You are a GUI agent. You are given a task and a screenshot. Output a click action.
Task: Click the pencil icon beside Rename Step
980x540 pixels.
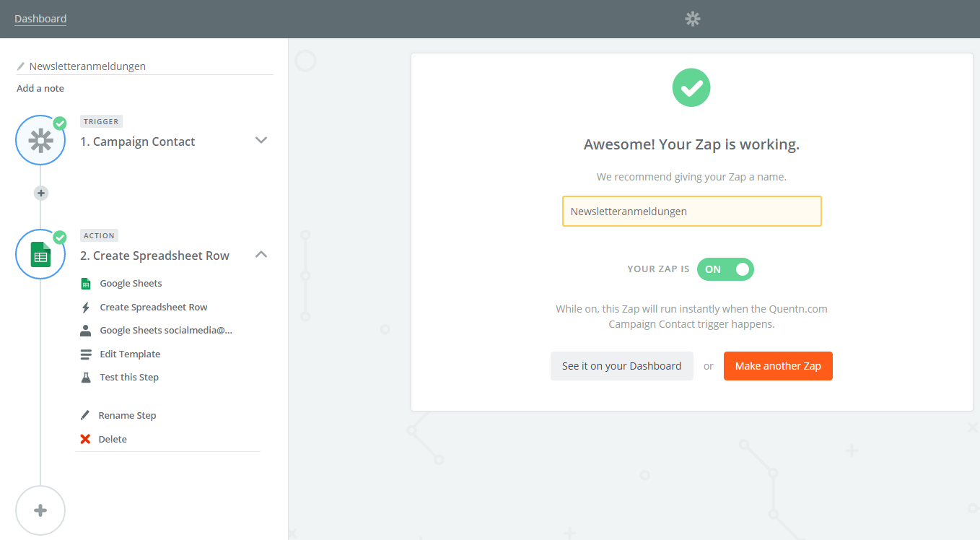pos(85,416)
